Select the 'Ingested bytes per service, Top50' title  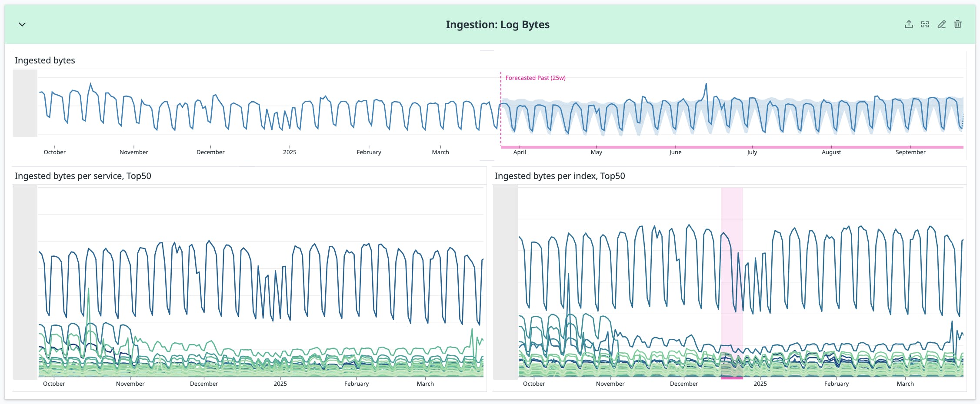click(83, 176)
